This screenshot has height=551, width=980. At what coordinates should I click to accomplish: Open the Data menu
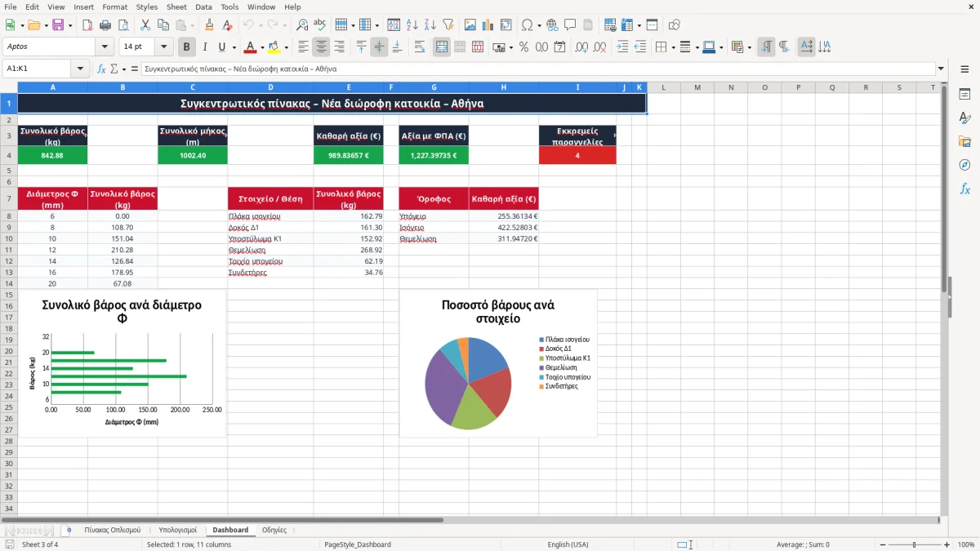point(203,7)
